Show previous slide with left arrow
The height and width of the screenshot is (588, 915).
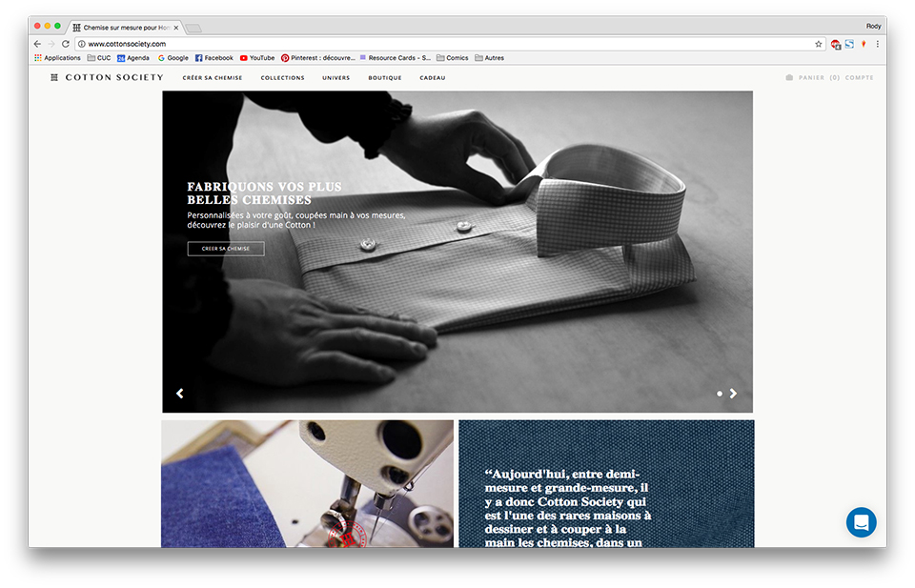180,394
